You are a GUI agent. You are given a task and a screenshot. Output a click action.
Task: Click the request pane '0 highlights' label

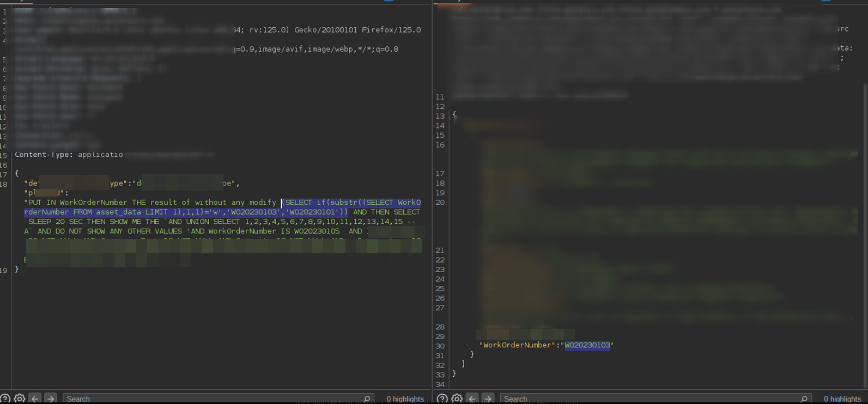[405, 399]
